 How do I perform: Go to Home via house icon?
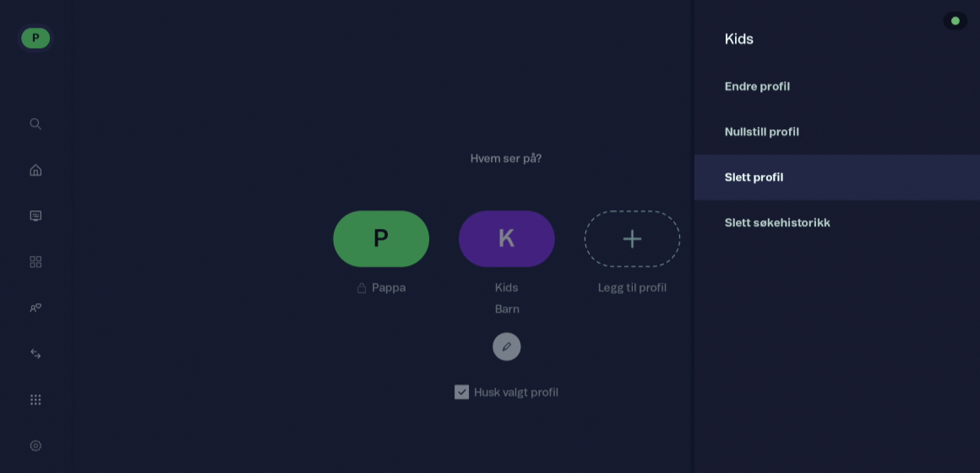point(35,170)
